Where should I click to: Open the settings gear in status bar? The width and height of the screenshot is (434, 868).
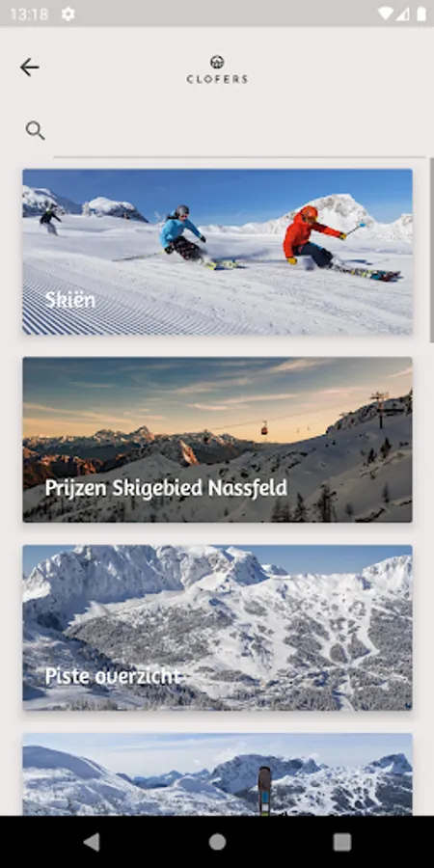68,14
